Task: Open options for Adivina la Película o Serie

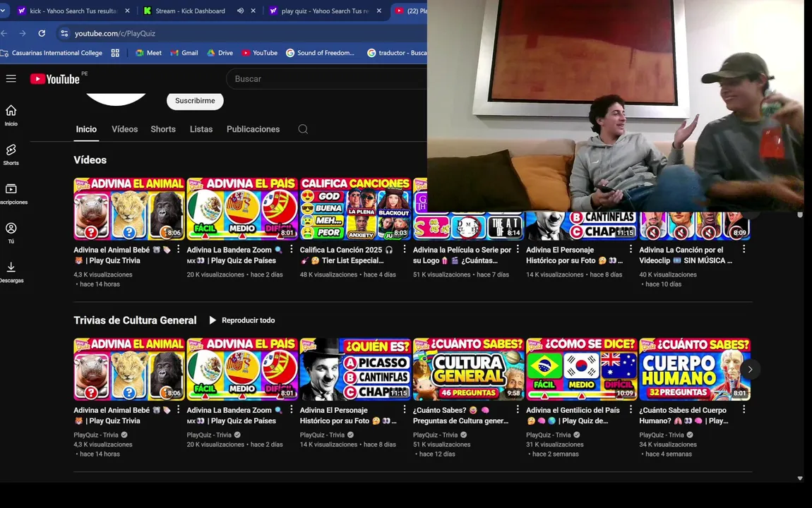Action: point(518,249)
